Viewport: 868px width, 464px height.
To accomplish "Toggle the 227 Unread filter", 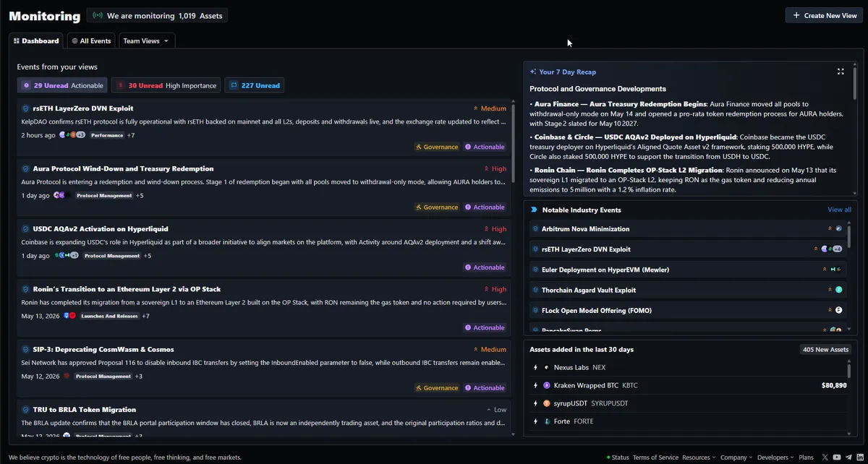I will (x=255, y=85).
